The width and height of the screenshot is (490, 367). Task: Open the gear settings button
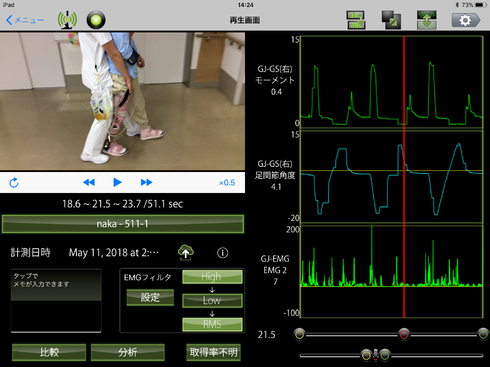[x=466, y=20]
